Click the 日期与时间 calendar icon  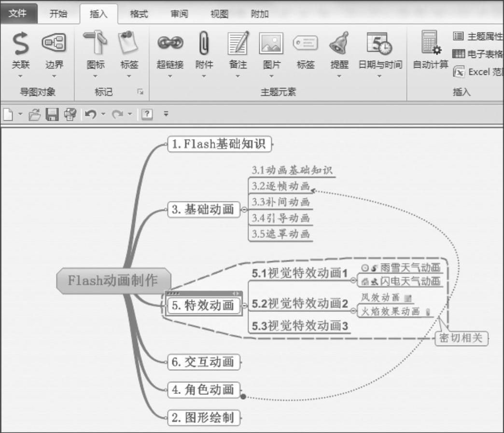click(379, 43)
